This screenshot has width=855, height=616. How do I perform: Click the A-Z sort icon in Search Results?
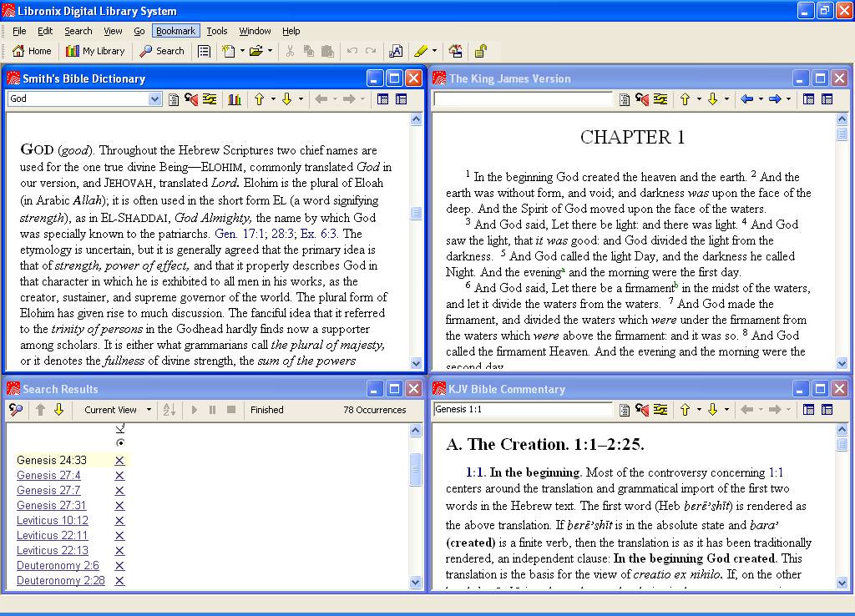click(169, 409)
